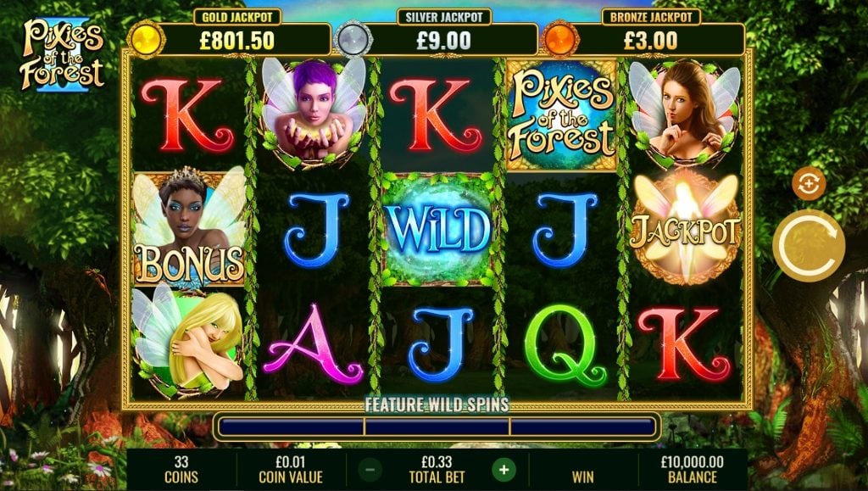The width and height of the screenshot is (868, 491).
Task: Click the Pixies of the Forest reel symbol
Action: coord(561,114)
